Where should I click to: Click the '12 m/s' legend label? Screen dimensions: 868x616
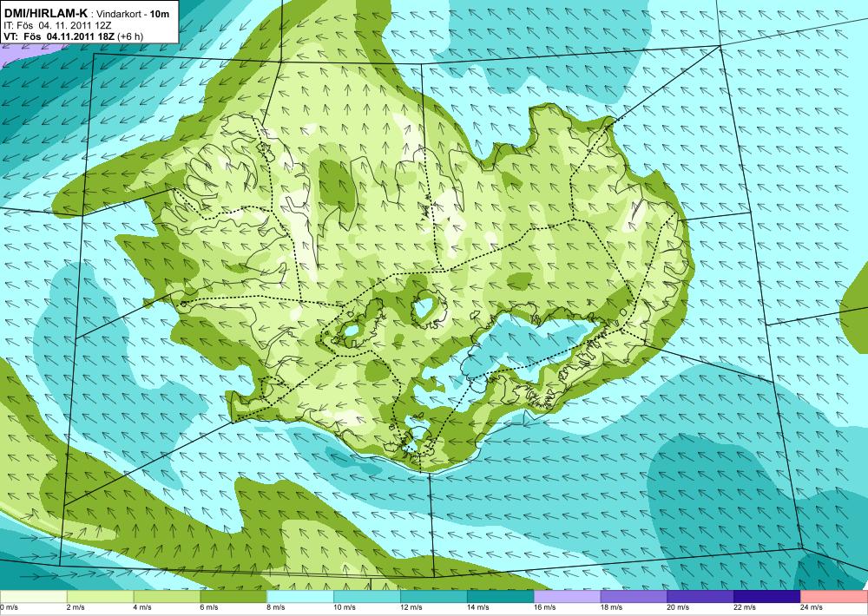411,607
